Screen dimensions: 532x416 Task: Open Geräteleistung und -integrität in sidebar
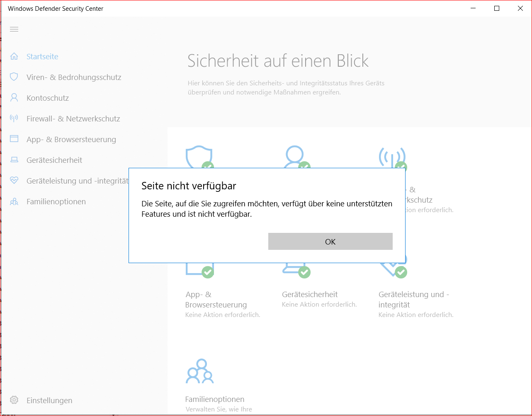78,181
